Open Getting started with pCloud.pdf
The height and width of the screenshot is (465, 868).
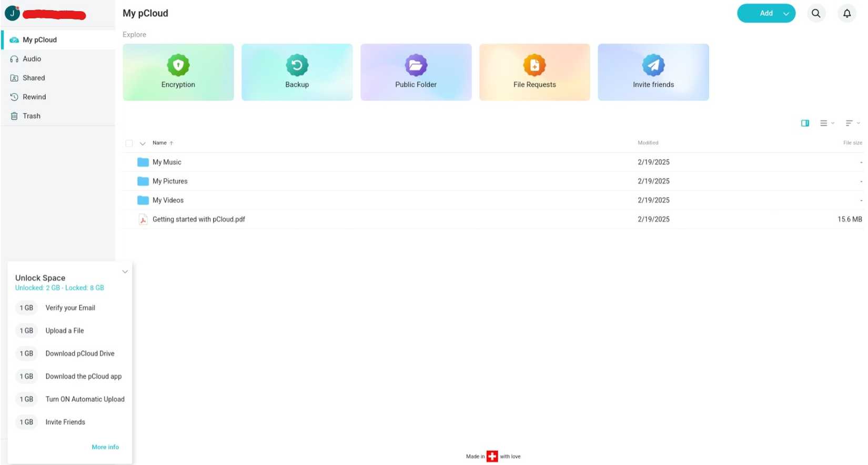(199, 219)
